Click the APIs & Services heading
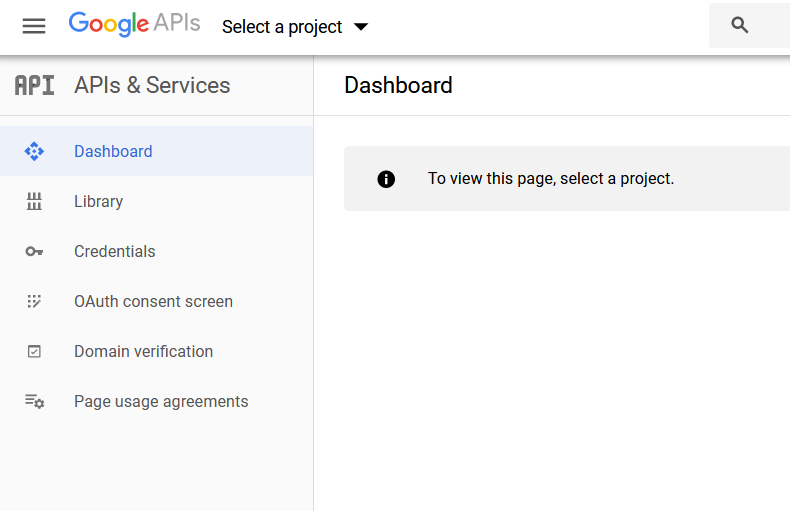The height and width of the screenshot is (511, 790). 152,85
